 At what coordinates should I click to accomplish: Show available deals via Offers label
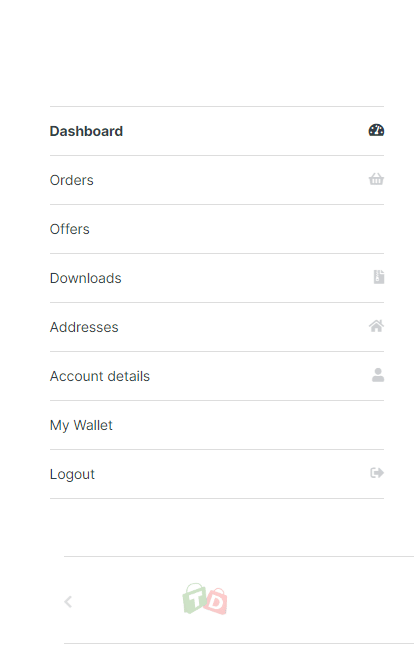click(x=70, y=229)
